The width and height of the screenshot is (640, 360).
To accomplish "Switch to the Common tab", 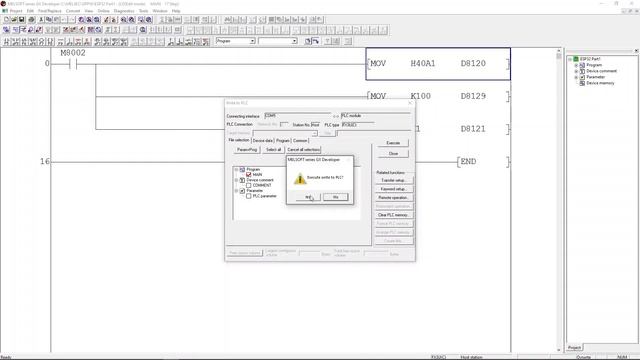I will point(300,140).
